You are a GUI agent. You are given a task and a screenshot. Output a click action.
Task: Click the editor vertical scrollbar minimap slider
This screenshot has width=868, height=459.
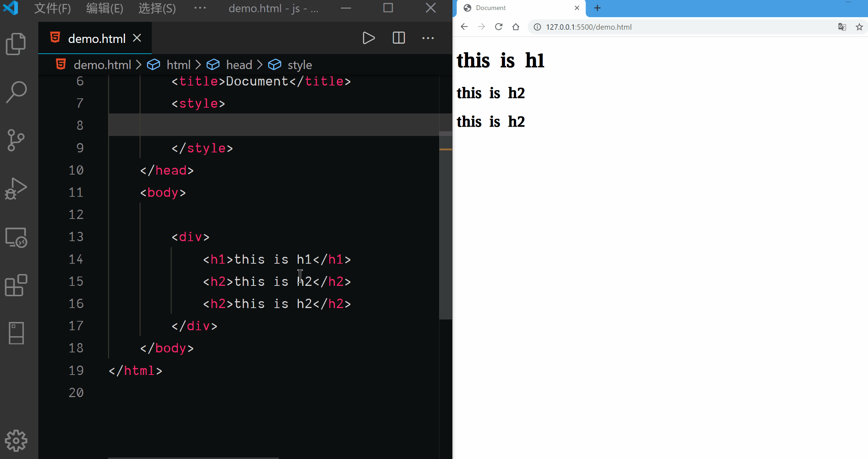446,225
